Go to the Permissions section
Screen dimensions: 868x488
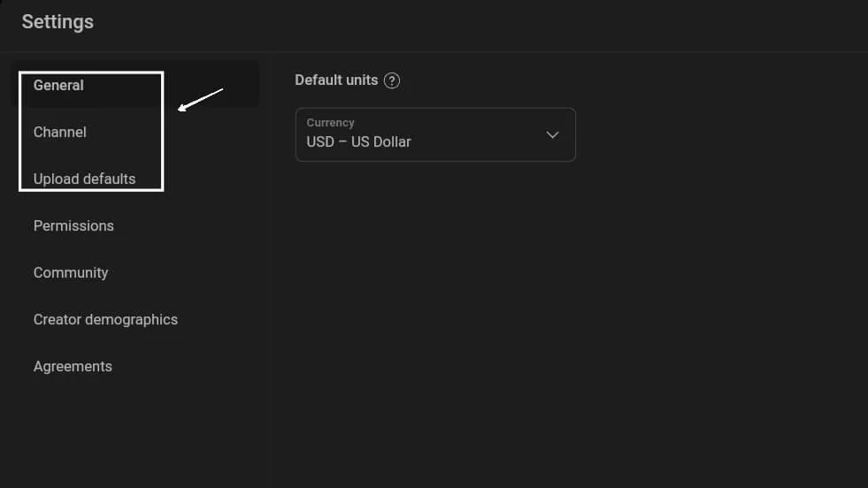click(73, 225)
